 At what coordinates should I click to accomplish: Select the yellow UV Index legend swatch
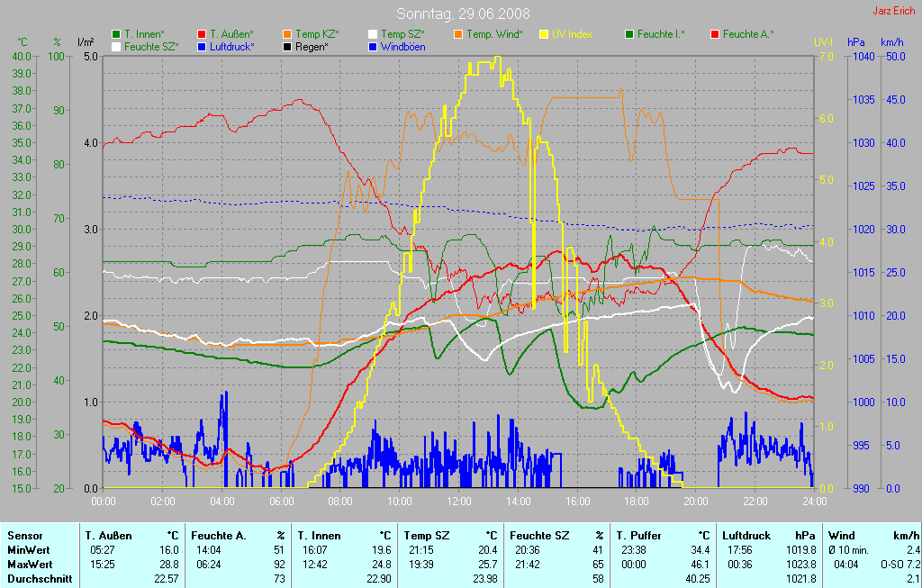tap(544, 34)
